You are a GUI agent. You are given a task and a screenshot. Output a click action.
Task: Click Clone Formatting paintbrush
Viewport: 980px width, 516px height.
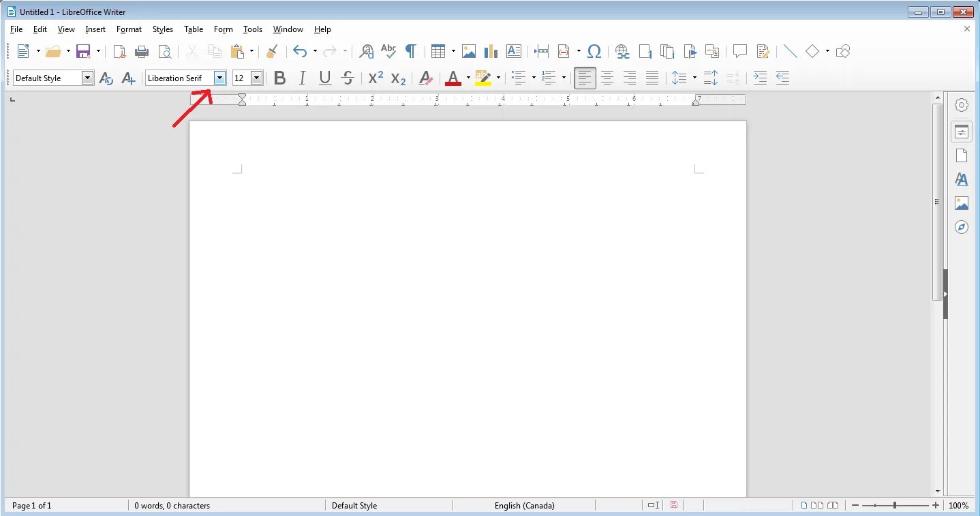coord(272,51)
